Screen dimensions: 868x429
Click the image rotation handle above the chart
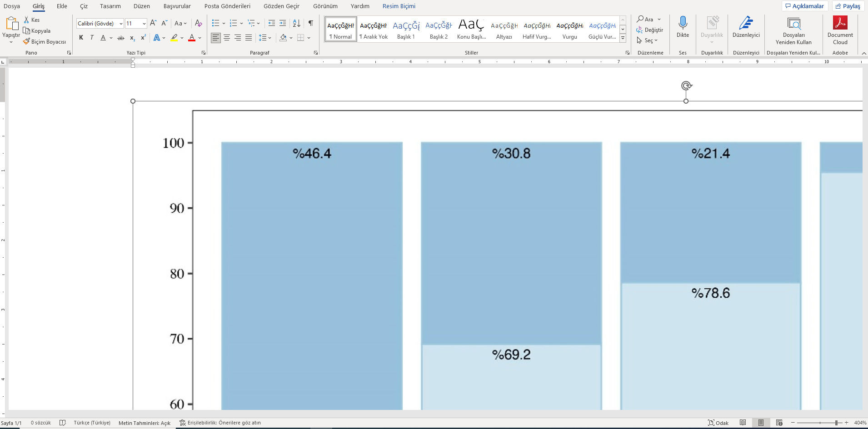click(686, 85)
